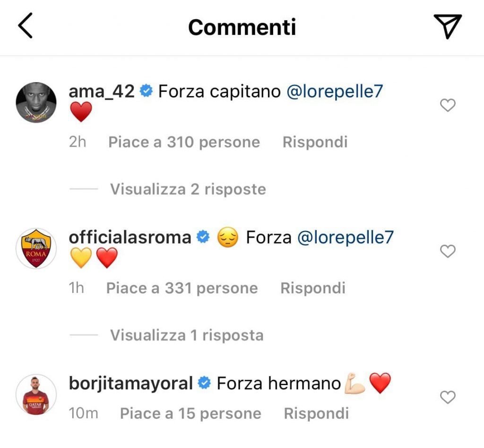Reply to ama_42 via Rispondi

315,142
